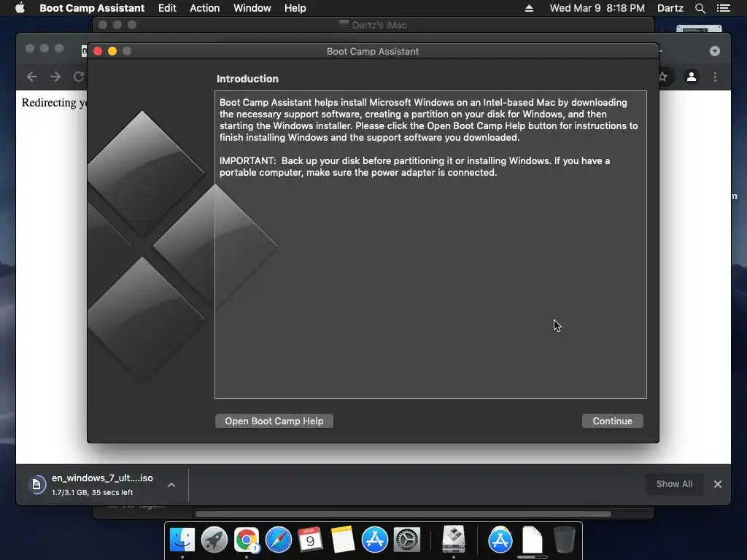Open Chrome's three-dot menu

click(715, 77)
